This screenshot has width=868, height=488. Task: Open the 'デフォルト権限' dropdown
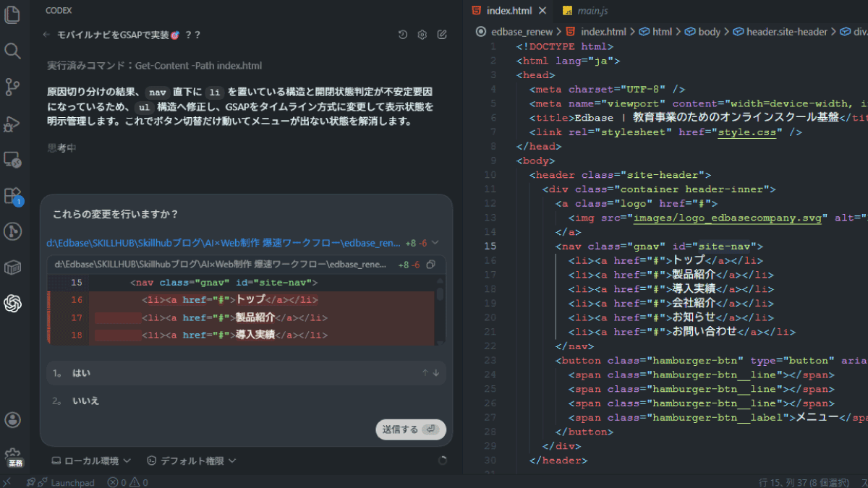click(192, 461)
